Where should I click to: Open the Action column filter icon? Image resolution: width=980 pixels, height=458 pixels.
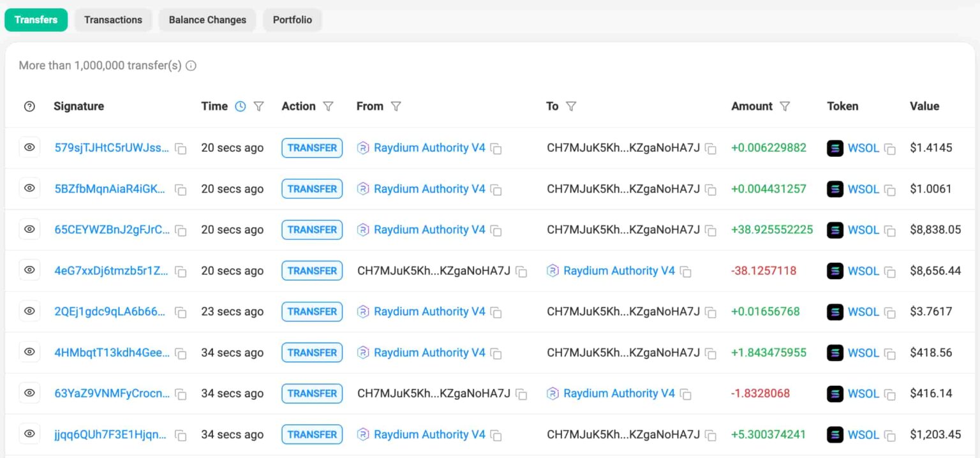(x=329, y=107)
